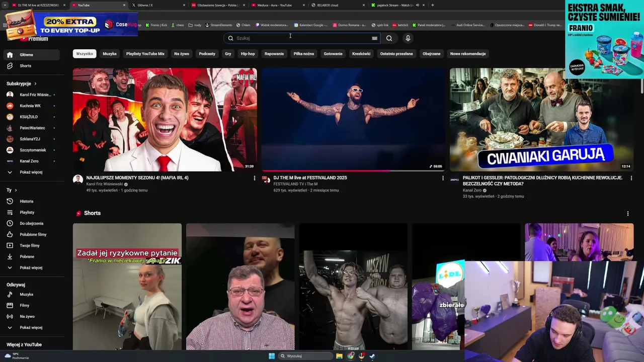
Task: Select the Gotowanie filter chip
Action: [333, 54]
